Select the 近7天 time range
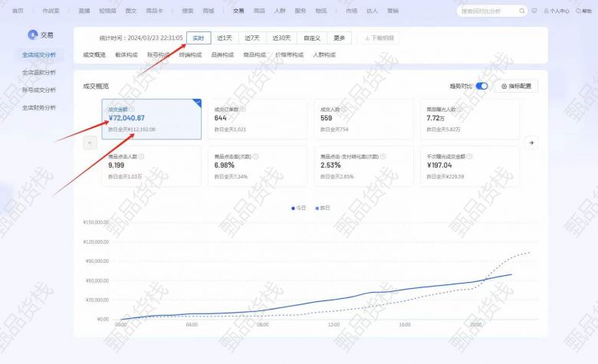The width and height of the screenshot is (598, 364). pyautogui.click(x=252, y=38)
